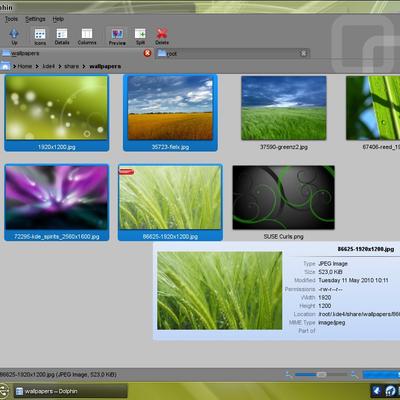Click the 1920x1200.jpg file name
400x400 pixels.
point(57,147)
